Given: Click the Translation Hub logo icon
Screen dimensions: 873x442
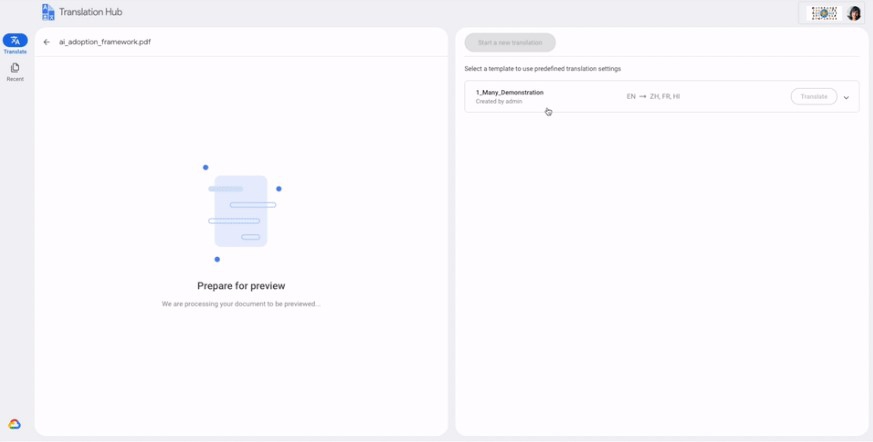Looking at the screenshot, I should pyautogui.click(x=48, y=12).
